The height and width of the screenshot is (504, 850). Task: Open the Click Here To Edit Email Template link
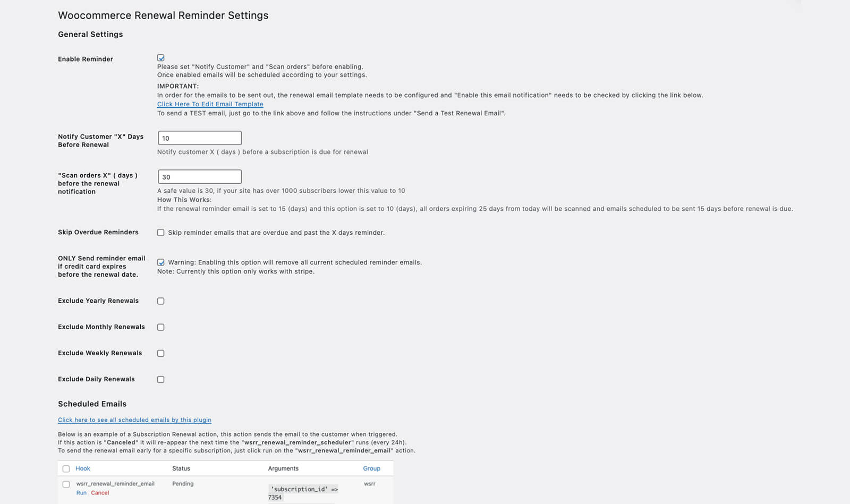tap(210, 104)
